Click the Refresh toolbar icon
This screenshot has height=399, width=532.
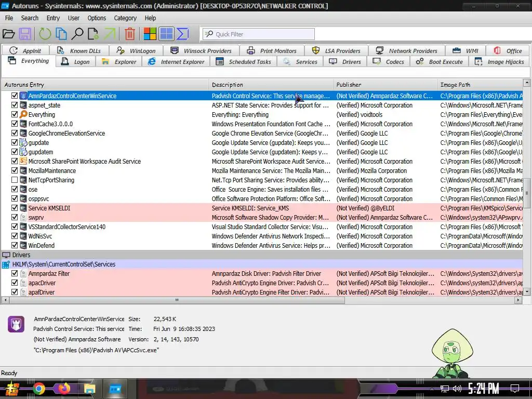coord(45,34)
